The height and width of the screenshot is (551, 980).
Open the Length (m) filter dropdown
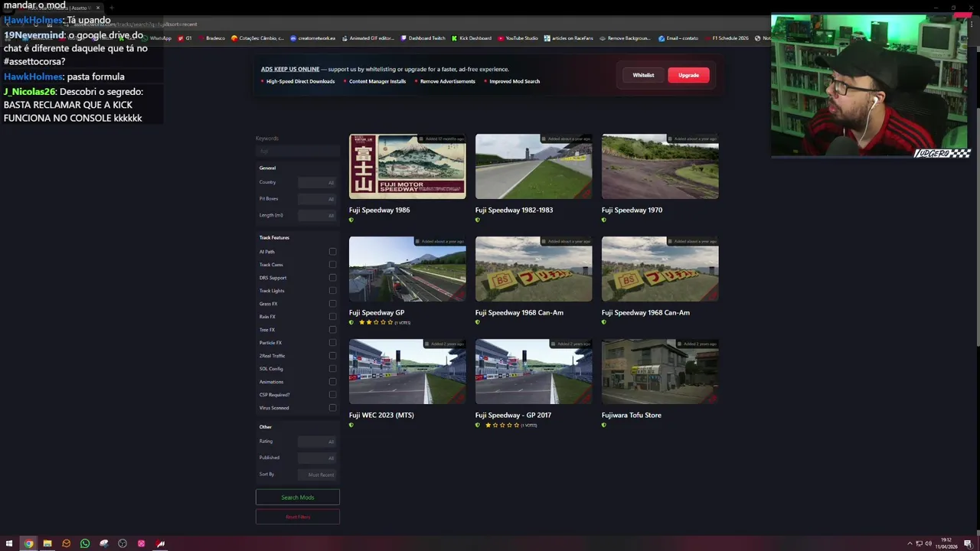(317, 216)
